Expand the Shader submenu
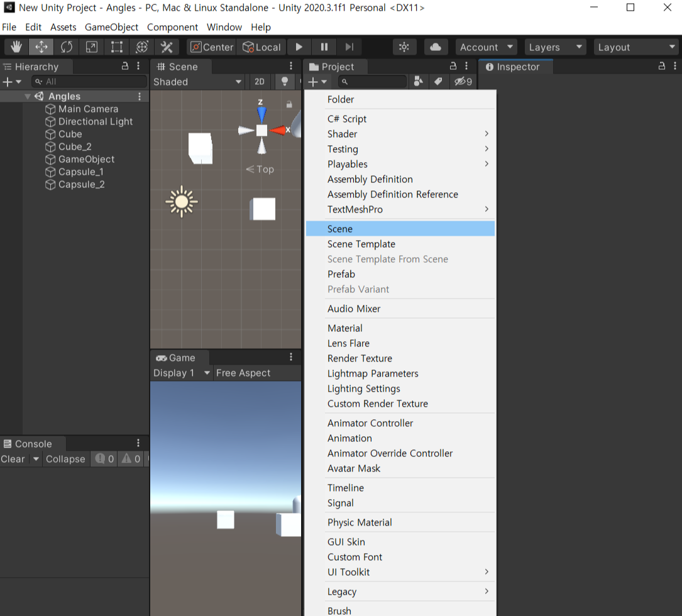The height and width of the screenshot is (616, 682). click(400, 134)
